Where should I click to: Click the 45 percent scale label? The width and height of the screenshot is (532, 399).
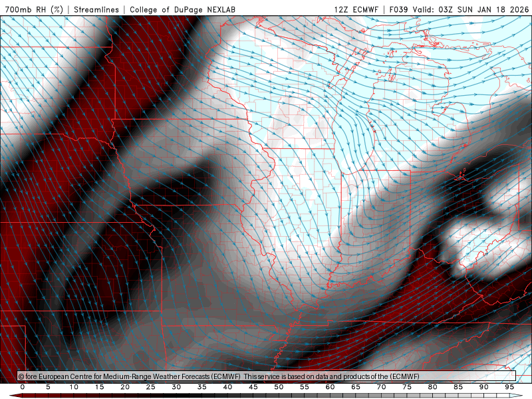click(x=253, y=387)
